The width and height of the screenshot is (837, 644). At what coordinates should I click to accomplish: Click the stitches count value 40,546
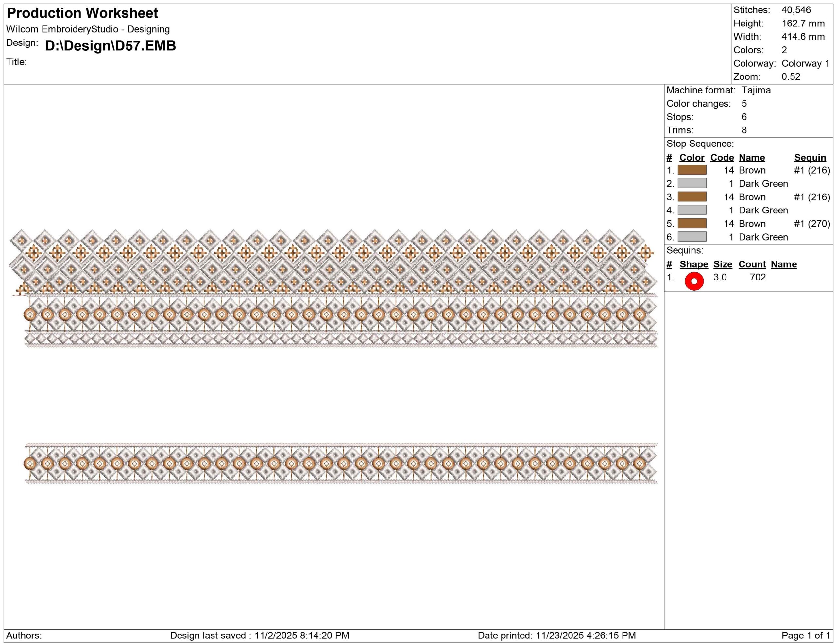(x=796, y=10)
